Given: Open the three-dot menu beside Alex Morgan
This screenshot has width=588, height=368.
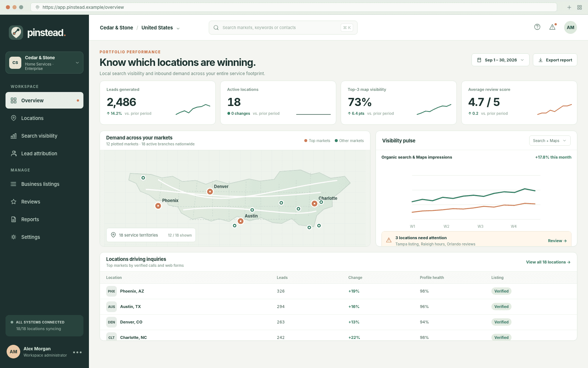Looking at the screenshot, I should coord(77,352).
